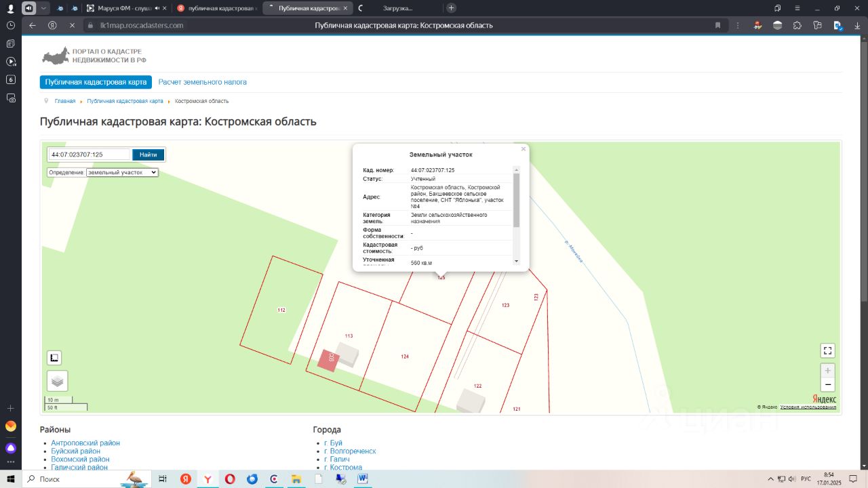Open the Alice assistant sidebar icon
This screenshot has width=868, height=488.
click(x=11, y=448)
